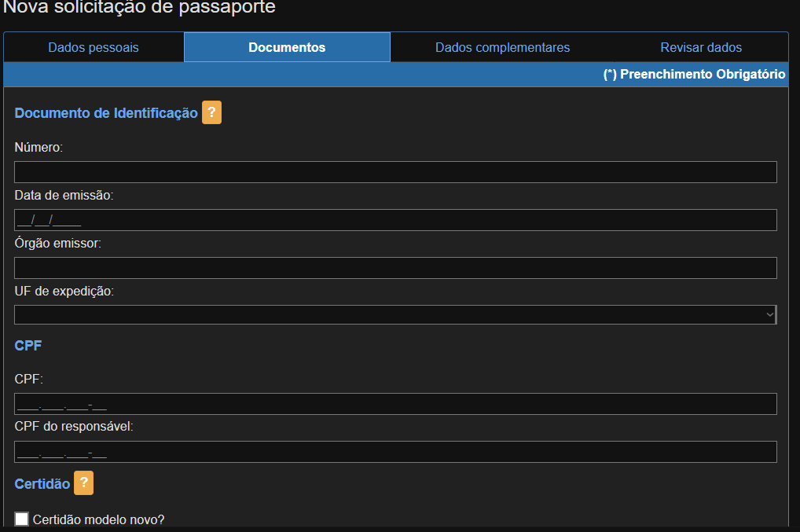Viewport: 800px width, 532px height.
Task: Open help for Documento de Identificação section
Action: 211,112
